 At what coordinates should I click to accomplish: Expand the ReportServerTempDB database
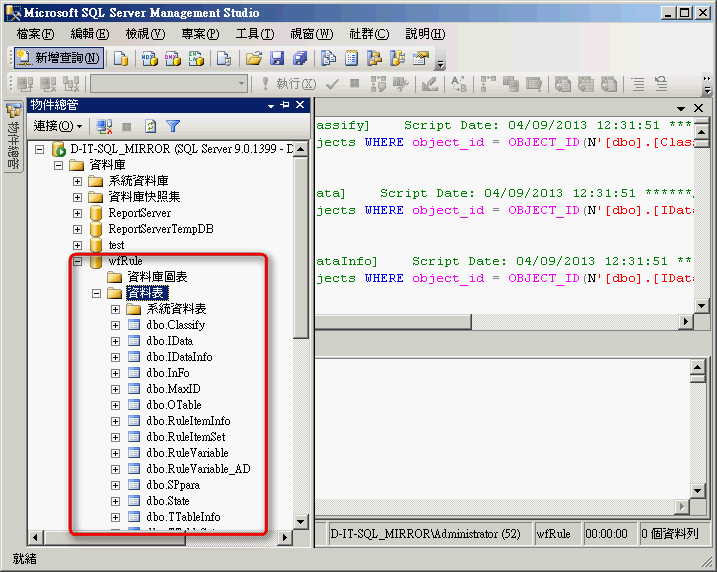click(x=77, y=229)
